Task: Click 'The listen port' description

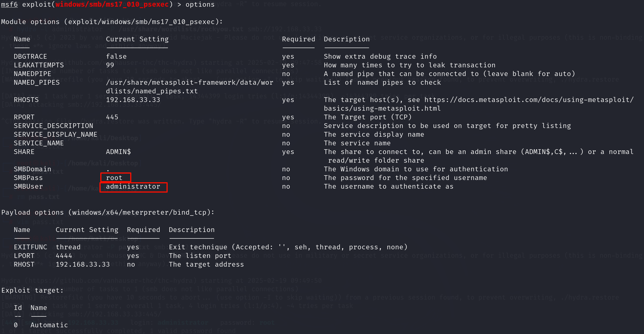Action: click(200, 256)
